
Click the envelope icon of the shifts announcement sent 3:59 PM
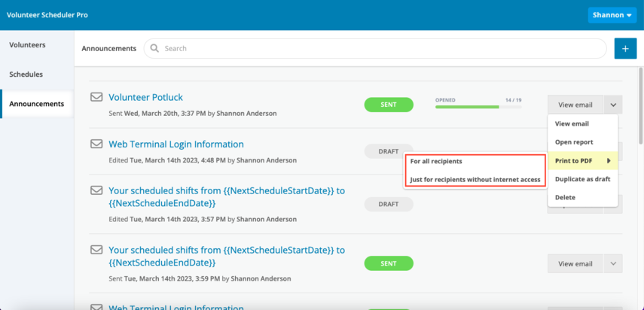[x=96, y=249]
